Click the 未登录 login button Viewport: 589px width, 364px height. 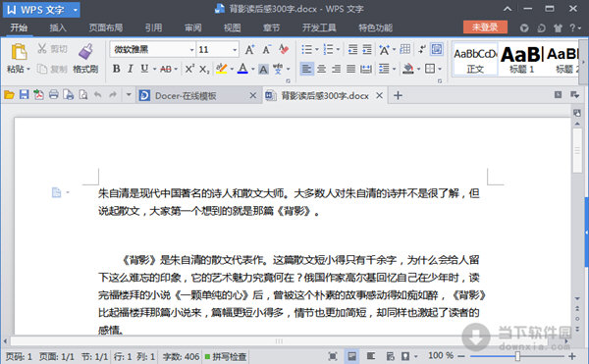[x=485, y=27]
